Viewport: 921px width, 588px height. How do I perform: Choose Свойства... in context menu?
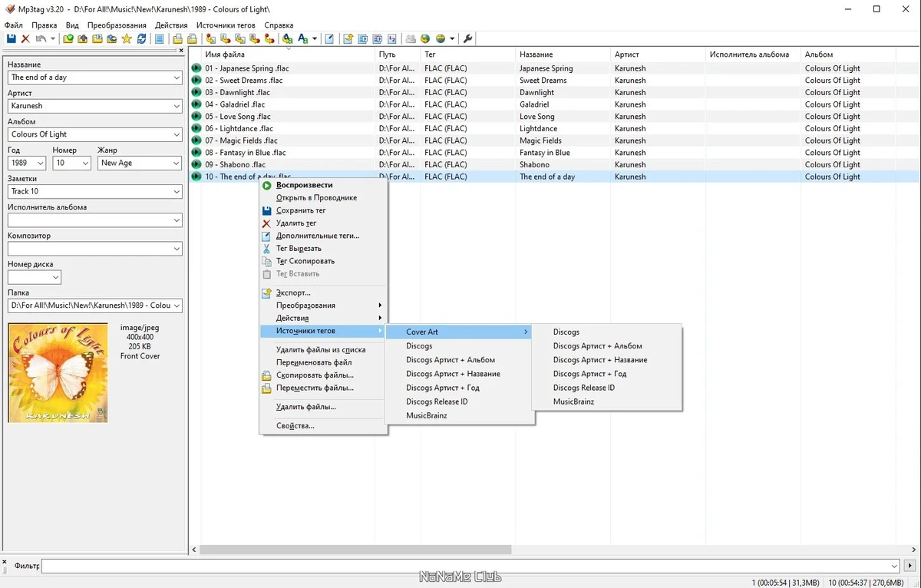click(x=295, y=426)
